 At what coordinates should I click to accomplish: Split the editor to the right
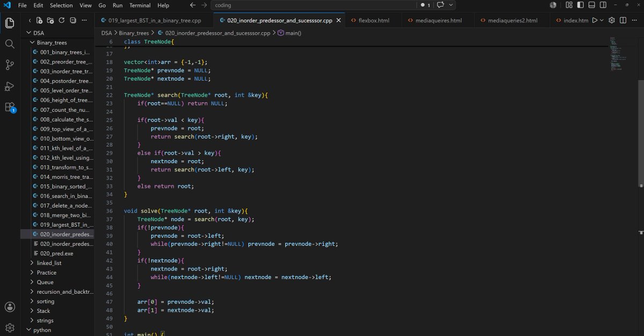(623, 20)
